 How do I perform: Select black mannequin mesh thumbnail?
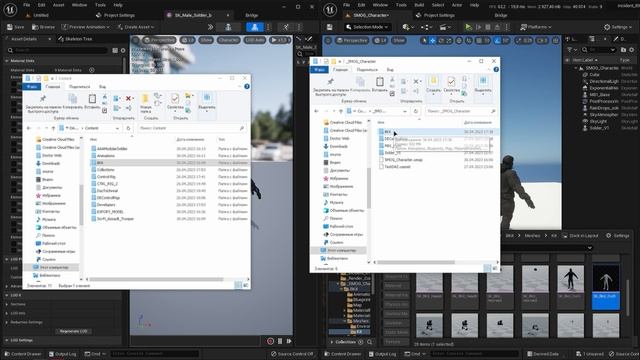570,287
